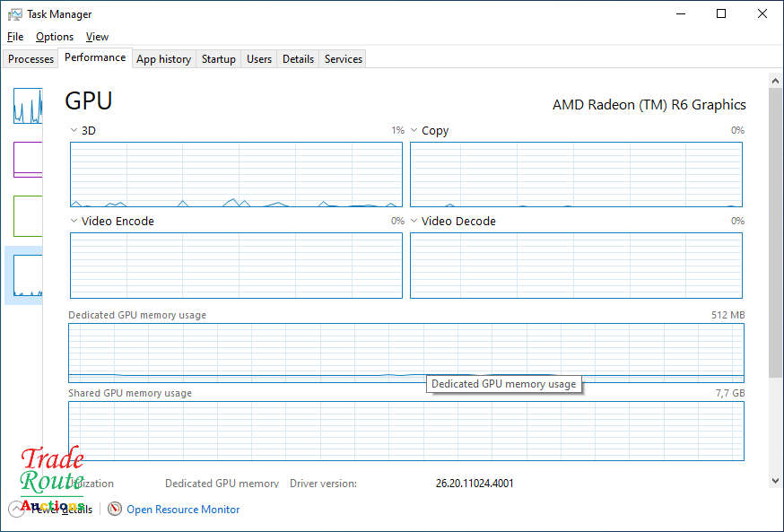
Task: Click the Resource Monitor icon at bottom
Action: coord(115,509)
